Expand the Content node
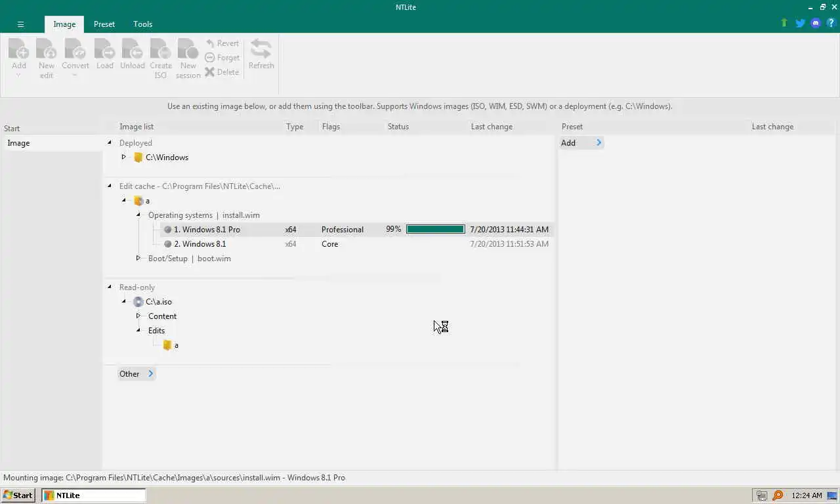The image size is (840, 504). click(138, 316)
